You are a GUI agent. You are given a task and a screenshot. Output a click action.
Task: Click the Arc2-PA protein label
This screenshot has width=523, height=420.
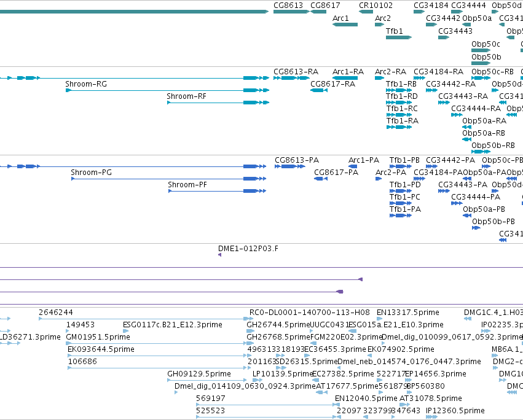391,173
